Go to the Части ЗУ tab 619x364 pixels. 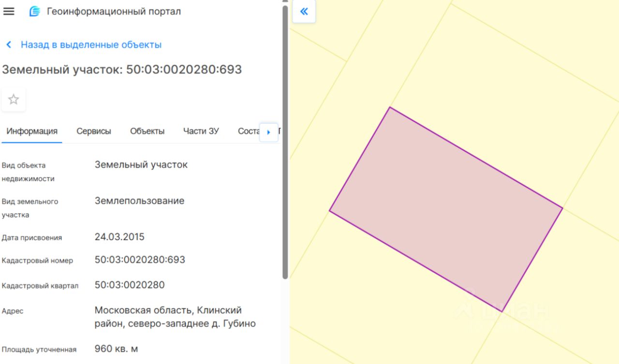click(201, 131)
